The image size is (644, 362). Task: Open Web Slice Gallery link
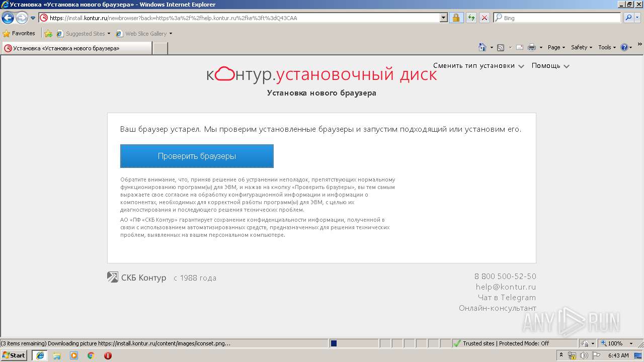pos(144,34)
